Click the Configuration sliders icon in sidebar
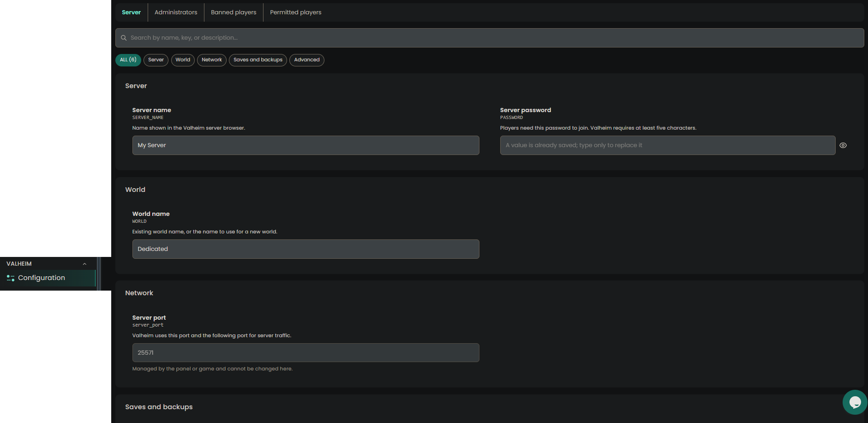Image resolution: width=868 pixels, height=423 pixels. coord(11,278)
